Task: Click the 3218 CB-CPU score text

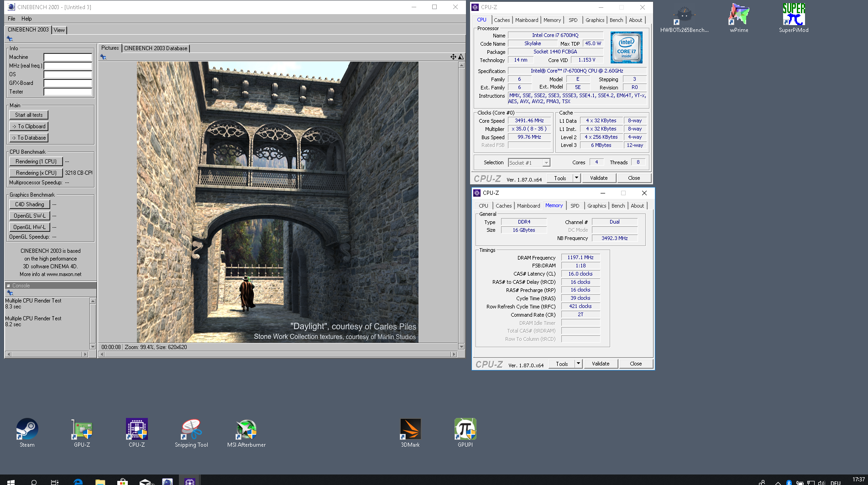Action: tap(78, 173)
